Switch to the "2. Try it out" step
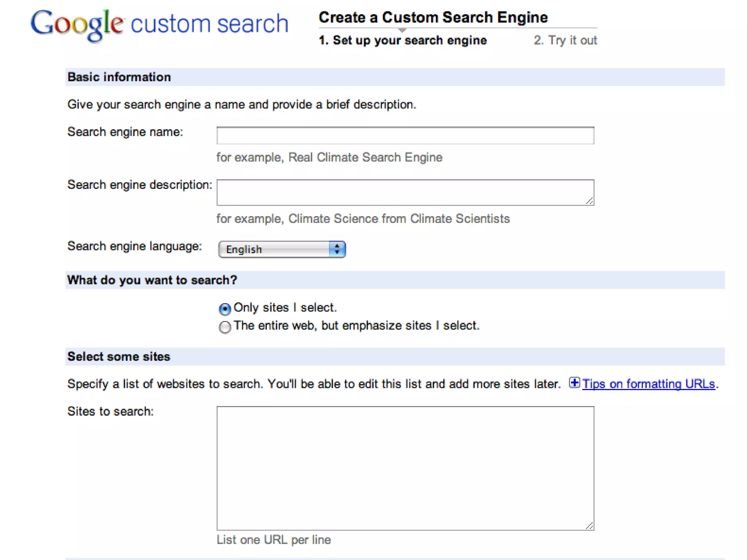The width and height of the screenshot is (747, 560). (565, 40)
